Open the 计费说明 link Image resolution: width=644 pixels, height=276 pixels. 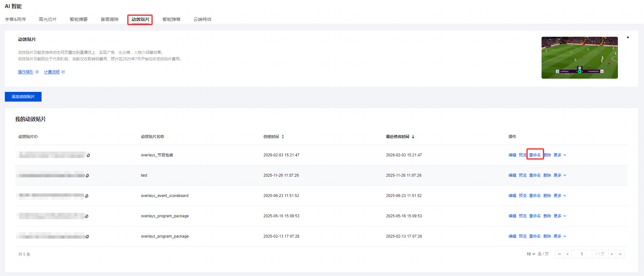(x=52, y=72)
